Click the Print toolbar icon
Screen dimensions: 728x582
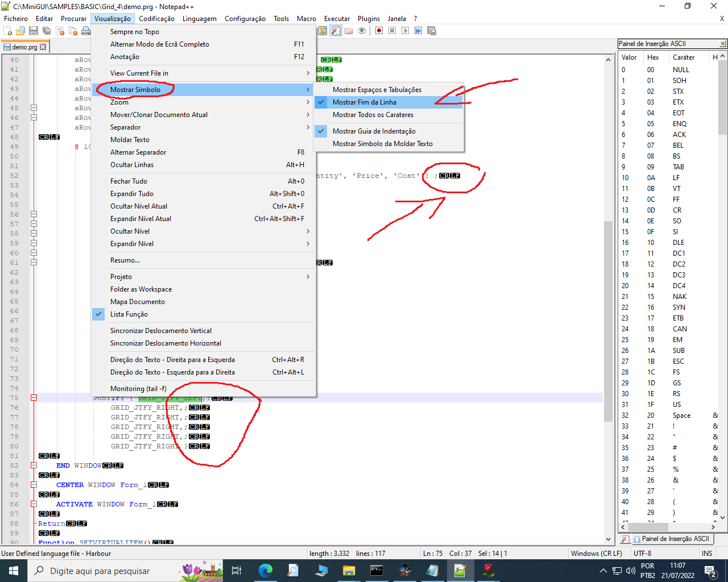point(85,31)
